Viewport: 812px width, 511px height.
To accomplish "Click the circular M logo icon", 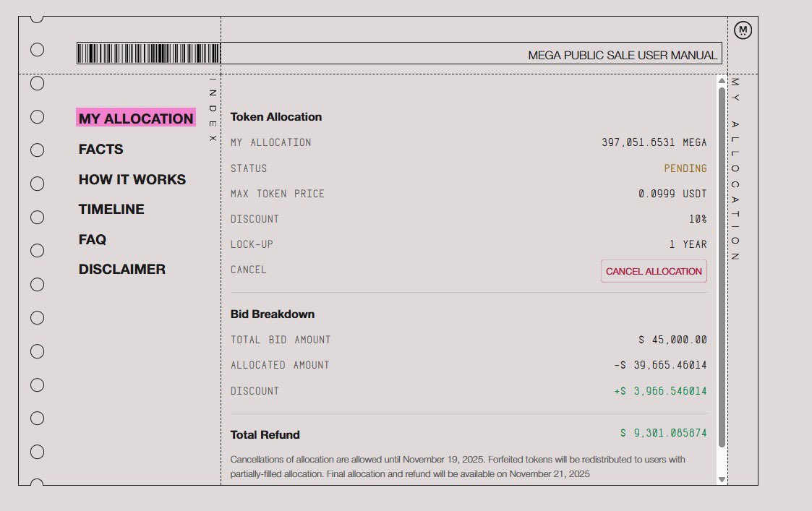I will point(743,30).
